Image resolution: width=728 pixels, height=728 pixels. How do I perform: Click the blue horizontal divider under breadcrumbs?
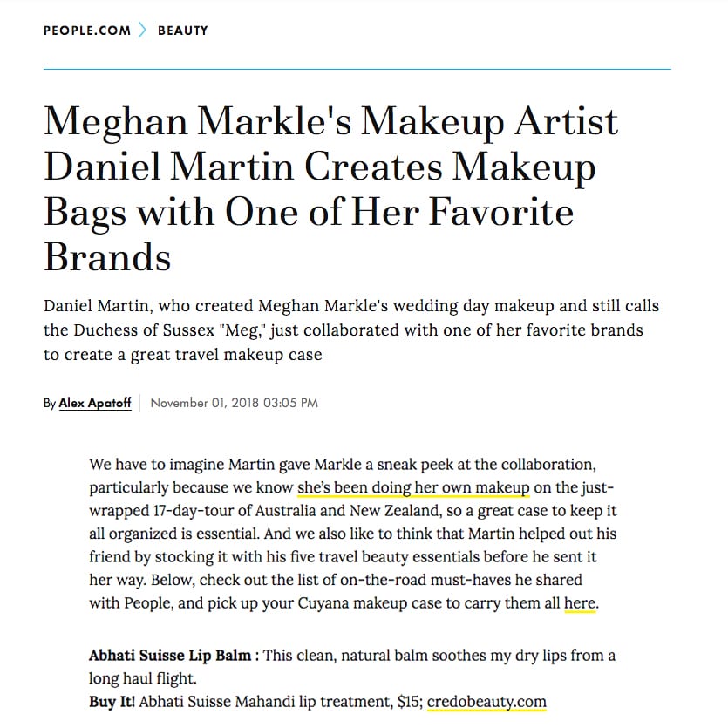click(357, 69)
